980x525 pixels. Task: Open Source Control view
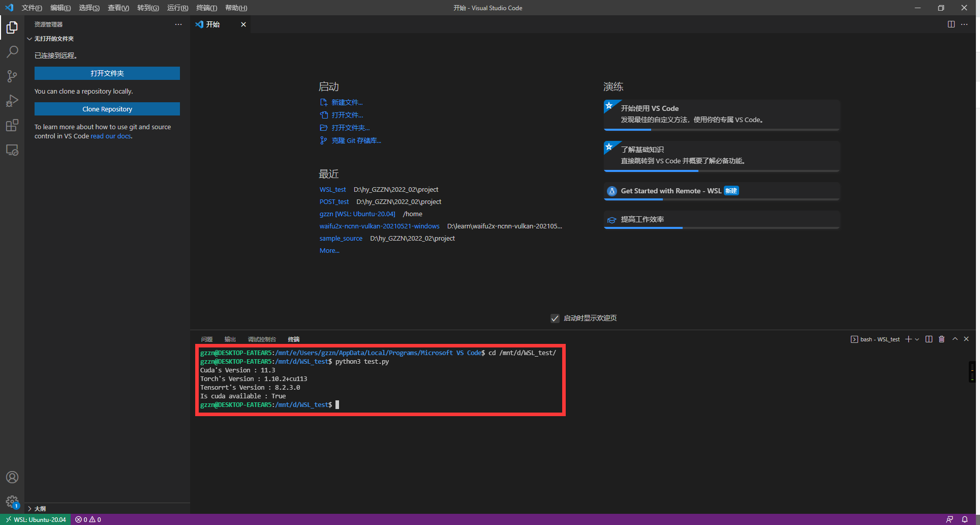(12, 76)
